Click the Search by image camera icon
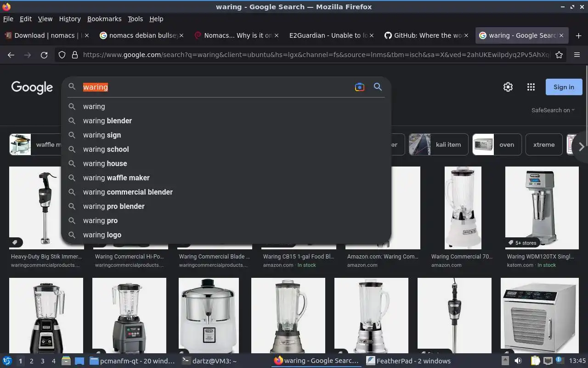 360,87
